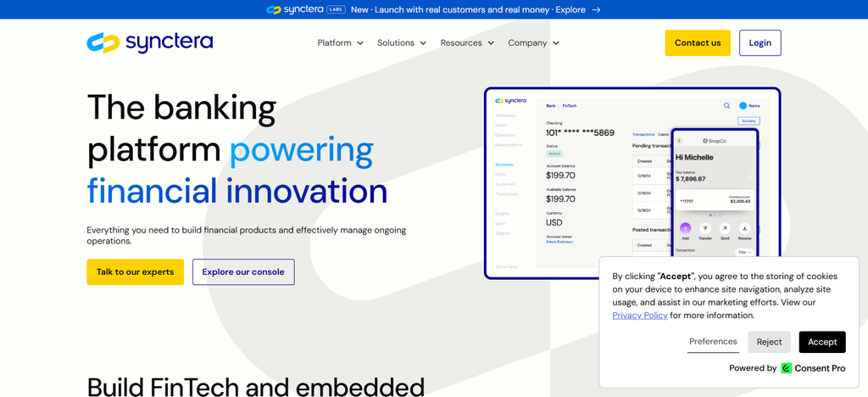Select Customers in console preview sidebar
The image size is (868, 397).
tap(505, 184)
